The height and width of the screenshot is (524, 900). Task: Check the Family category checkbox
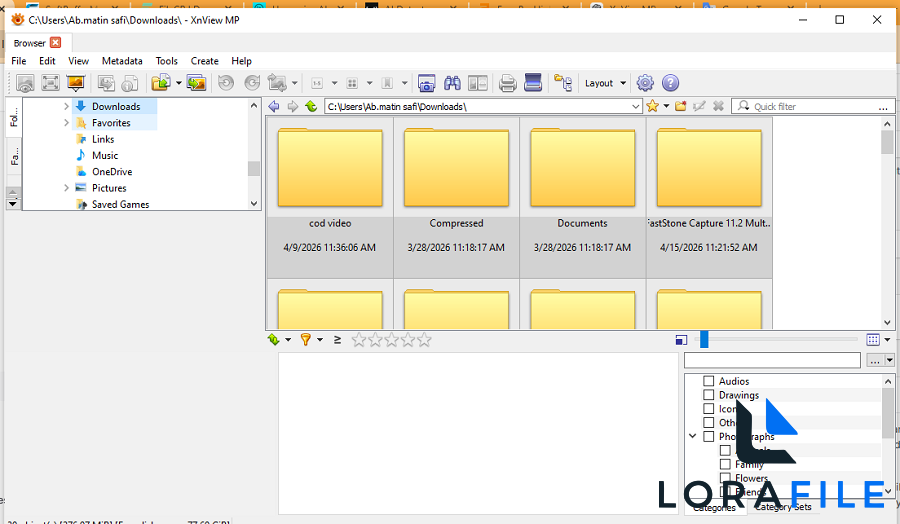(x=726, y=464)
